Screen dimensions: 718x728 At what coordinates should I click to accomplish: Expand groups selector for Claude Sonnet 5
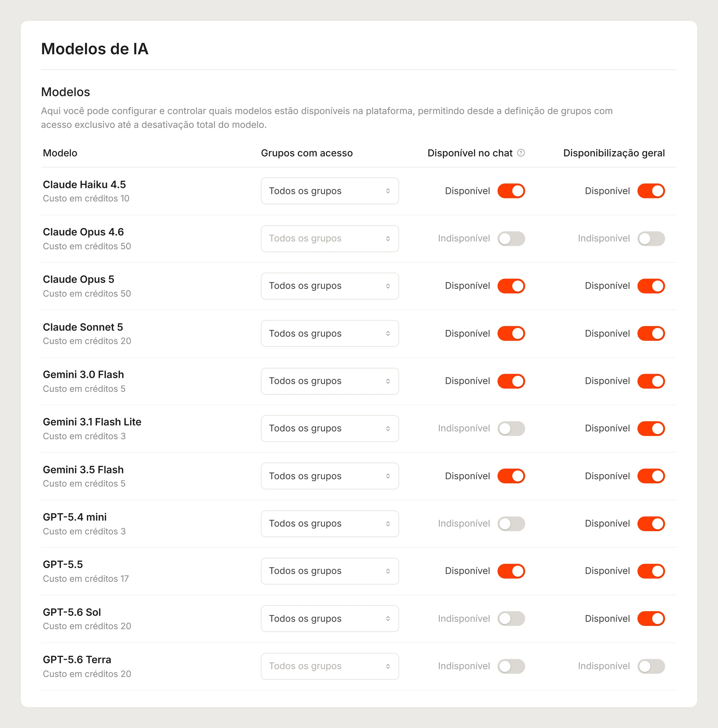coord(330,333)
